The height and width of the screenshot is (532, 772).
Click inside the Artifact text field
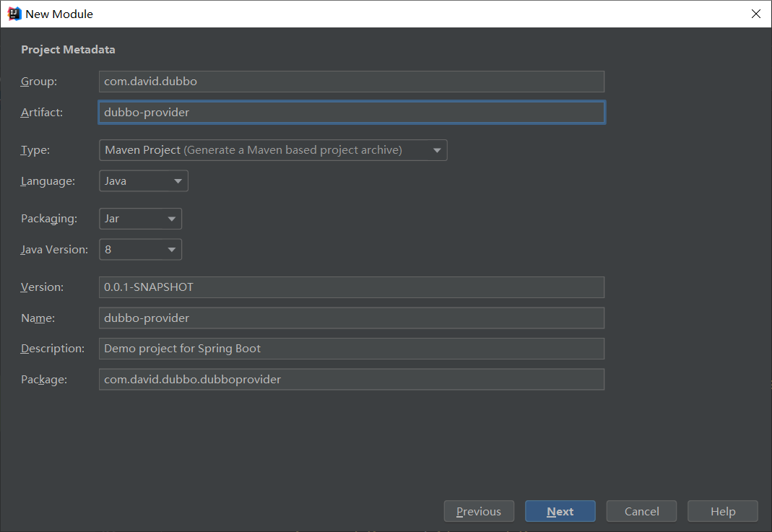[352, 112]
